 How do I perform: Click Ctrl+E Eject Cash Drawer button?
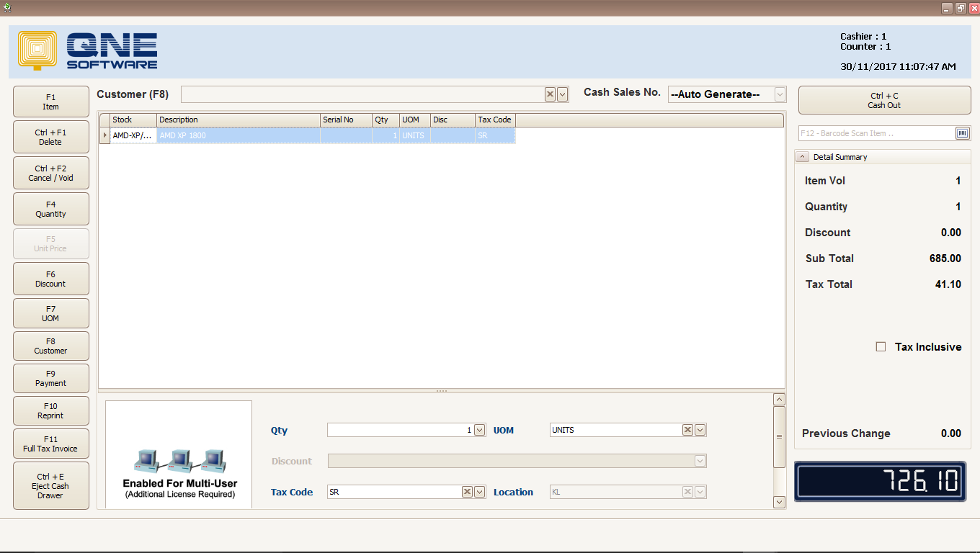(50, 486)
